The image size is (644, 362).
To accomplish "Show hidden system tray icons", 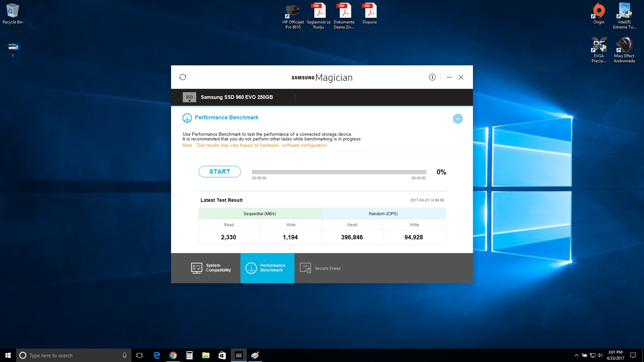I will (576, 355).
